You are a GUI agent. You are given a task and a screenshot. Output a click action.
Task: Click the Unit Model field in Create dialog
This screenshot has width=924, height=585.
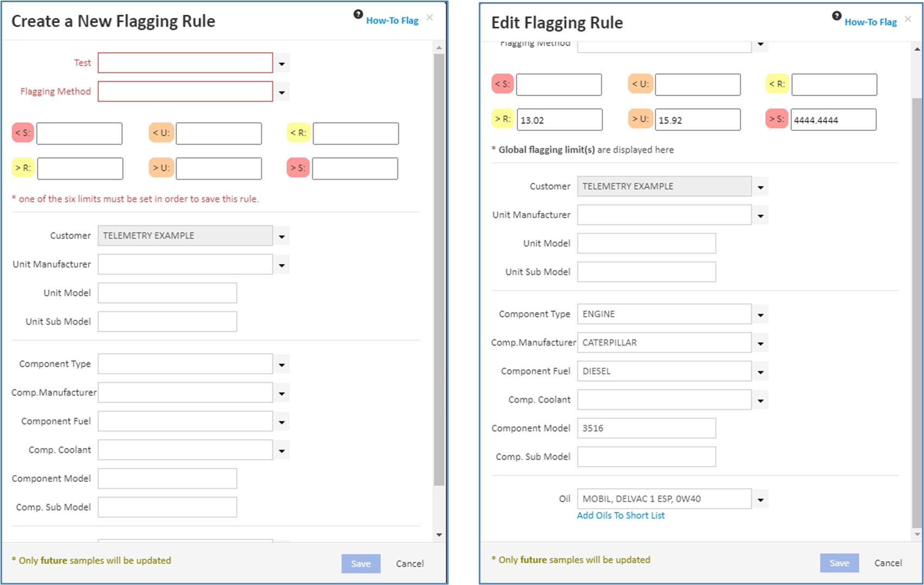coord(167,293)
